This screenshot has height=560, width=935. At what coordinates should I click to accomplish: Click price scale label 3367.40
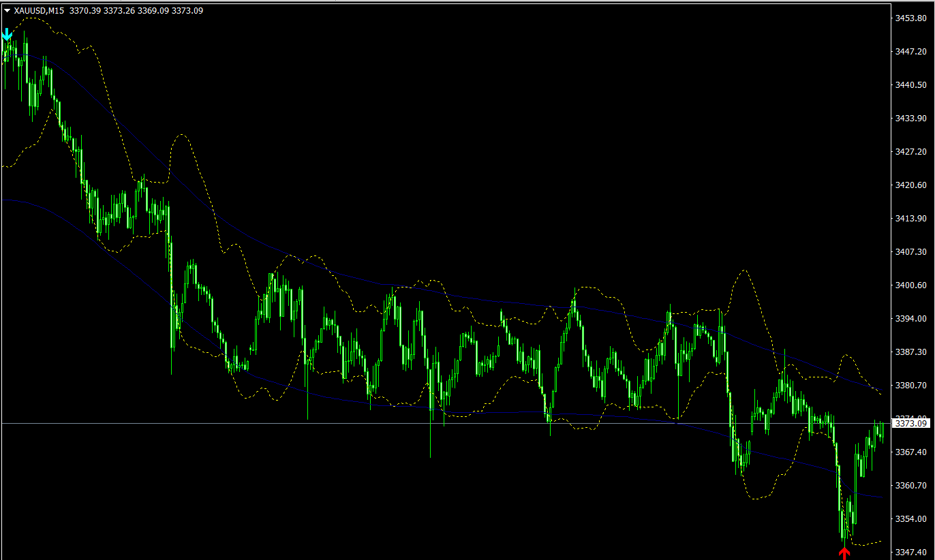click(910, 452)
